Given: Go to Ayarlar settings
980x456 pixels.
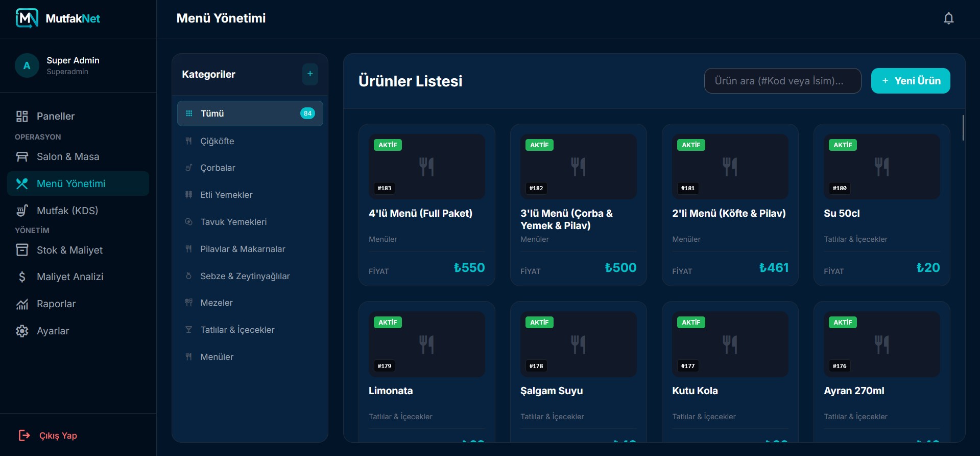Looking at the screenshot, I should (78, 331).
